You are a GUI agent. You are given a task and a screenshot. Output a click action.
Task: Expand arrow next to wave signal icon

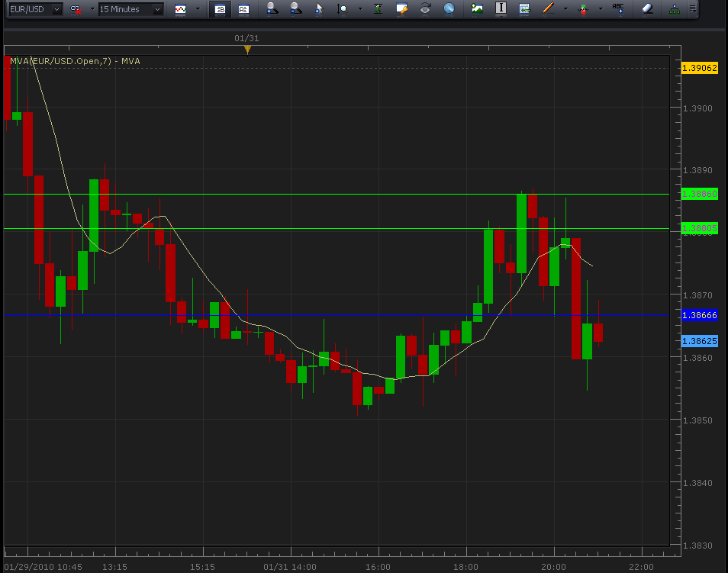(601, 9)
